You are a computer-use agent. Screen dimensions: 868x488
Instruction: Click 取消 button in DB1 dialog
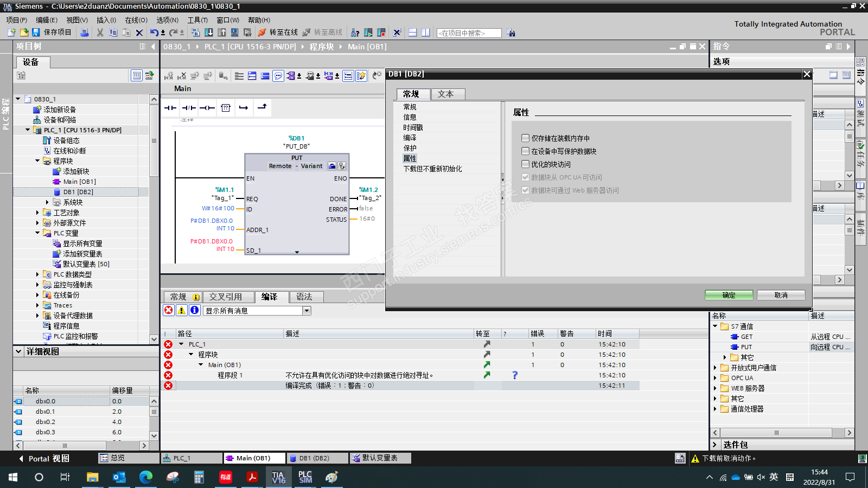tap(781, 295)
